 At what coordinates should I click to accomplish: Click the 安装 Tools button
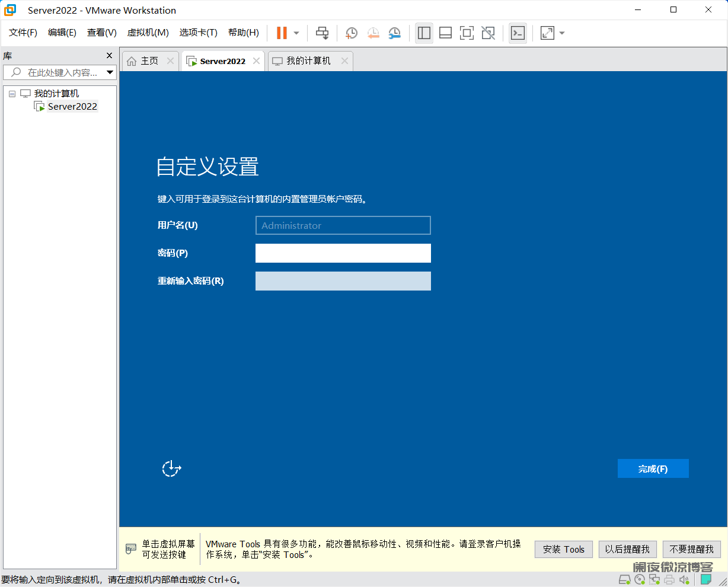point(563,549)
